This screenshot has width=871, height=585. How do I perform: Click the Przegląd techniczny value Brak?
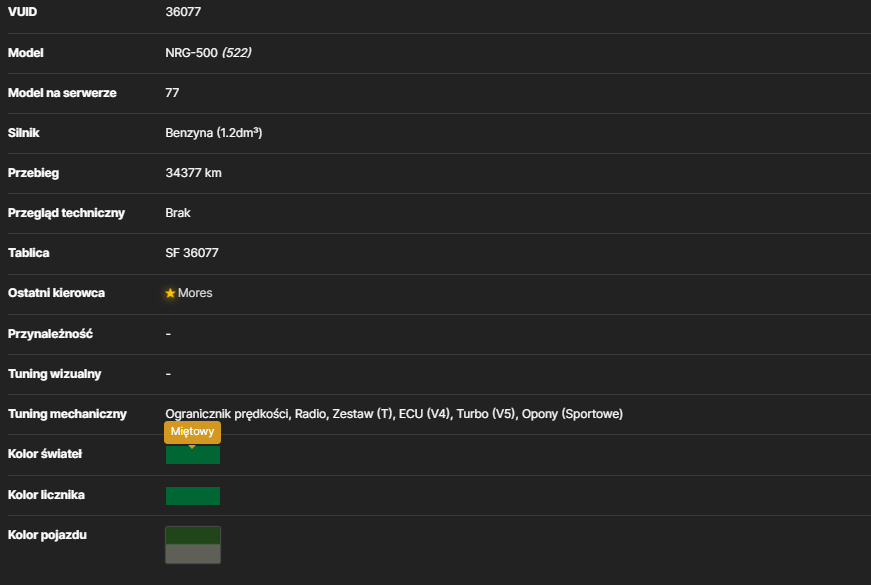(x=178, y=213)
